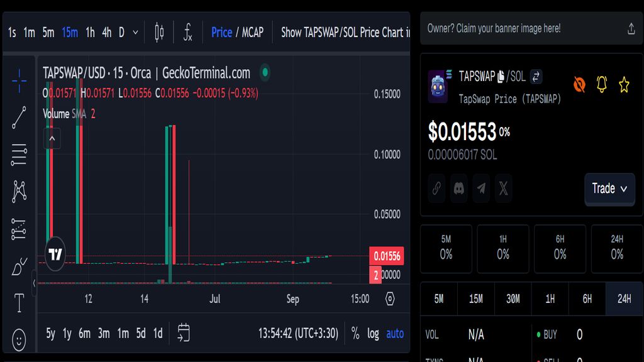
Task: Select the 30M stats tab
Action: pos(513,299)
